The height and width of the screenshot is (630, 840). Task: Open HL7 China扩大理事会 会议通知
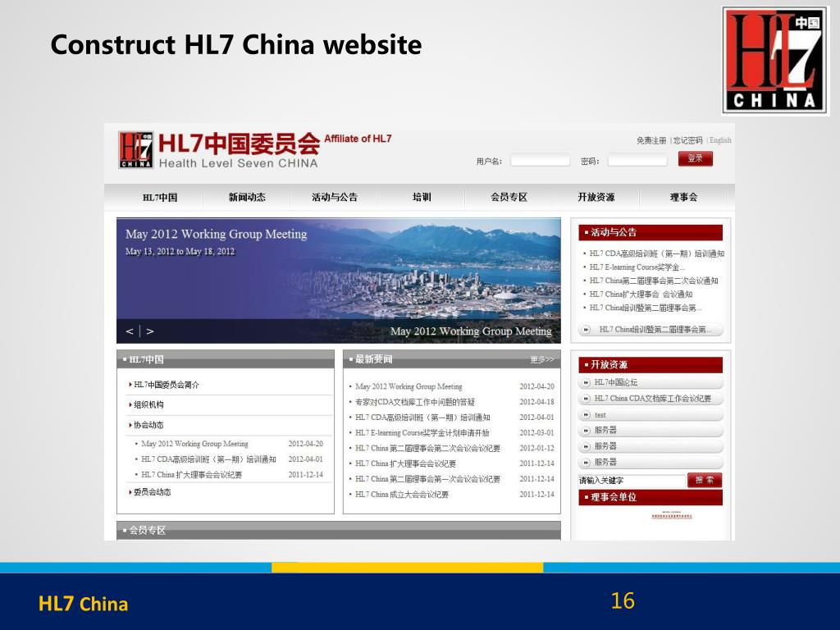point(641,294)
